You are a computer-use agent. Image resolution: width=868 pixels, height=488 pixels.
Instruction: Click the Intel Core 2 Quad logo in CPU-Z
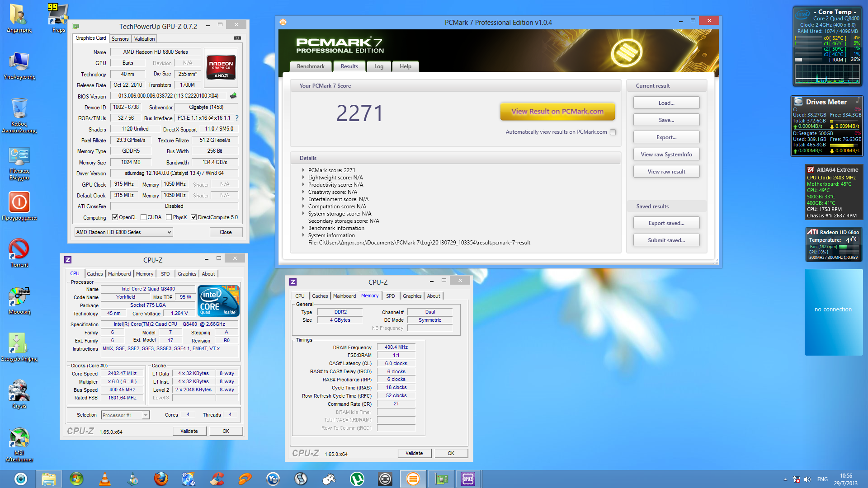click(219, 300)
